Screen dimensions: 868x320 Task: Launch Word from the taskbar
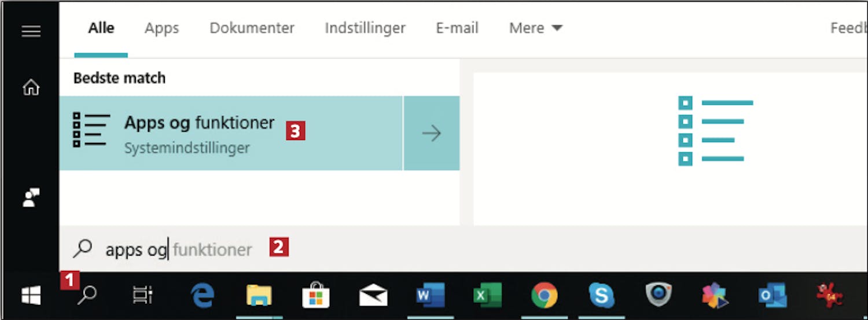430,296
